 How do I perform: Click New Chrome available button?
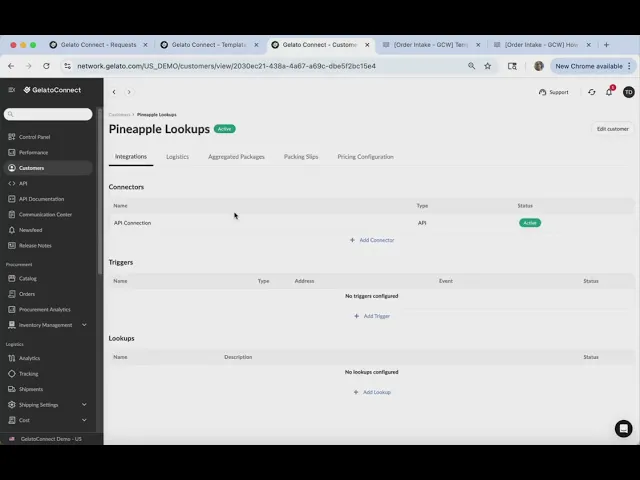pyautogui.click(x=593, y=66)
